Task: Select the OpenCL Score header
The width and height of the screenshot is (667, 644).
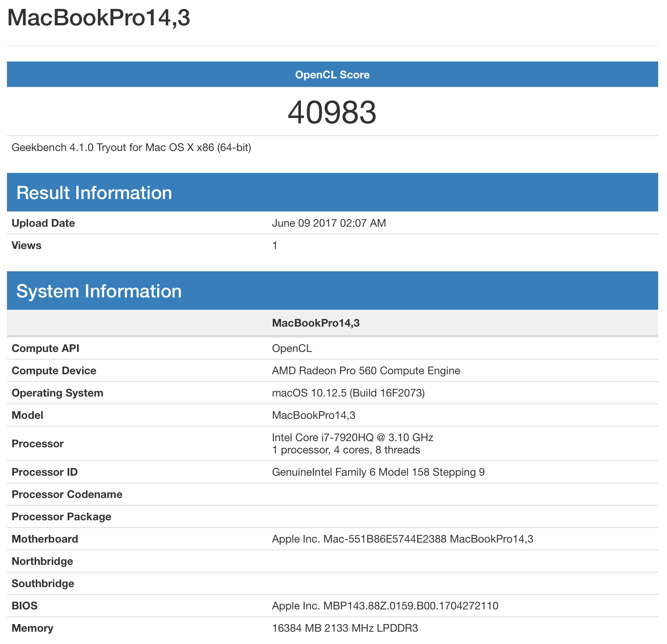Action: click(332, 75)
